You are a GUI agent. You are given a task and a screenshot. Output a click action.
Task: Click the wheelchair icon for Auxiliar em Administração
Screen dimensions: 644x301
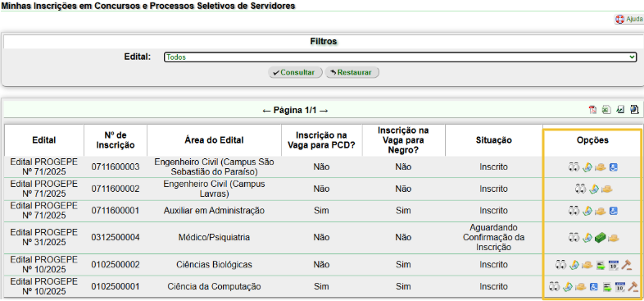tap(614, 211)
